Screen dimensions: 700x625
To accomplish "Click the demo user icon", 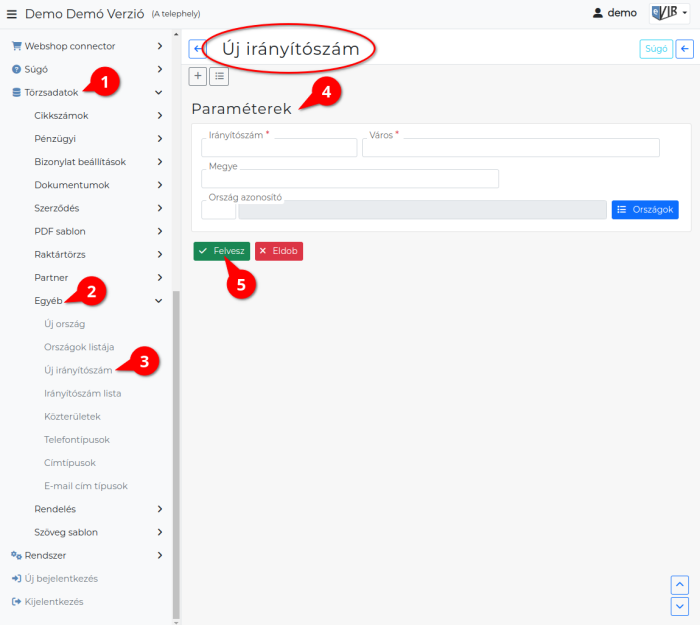I will pyautogui.click(x=597, y=13).
